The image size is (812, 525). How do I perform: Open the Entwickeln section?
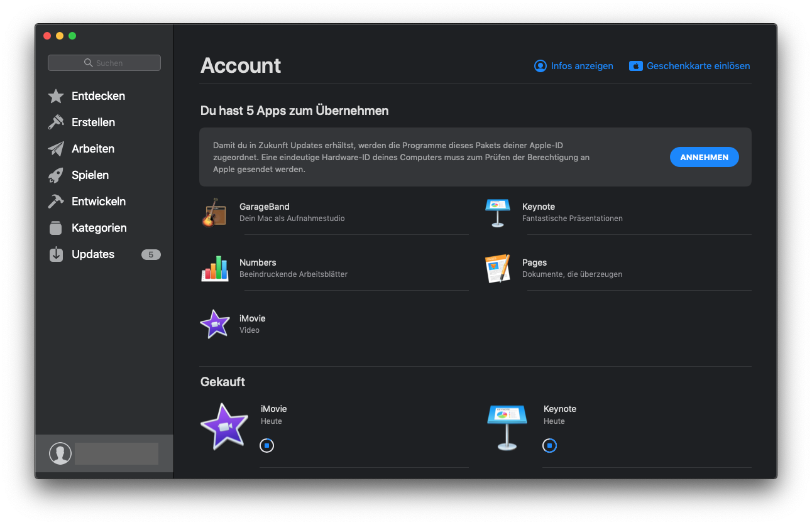[99, 202]
